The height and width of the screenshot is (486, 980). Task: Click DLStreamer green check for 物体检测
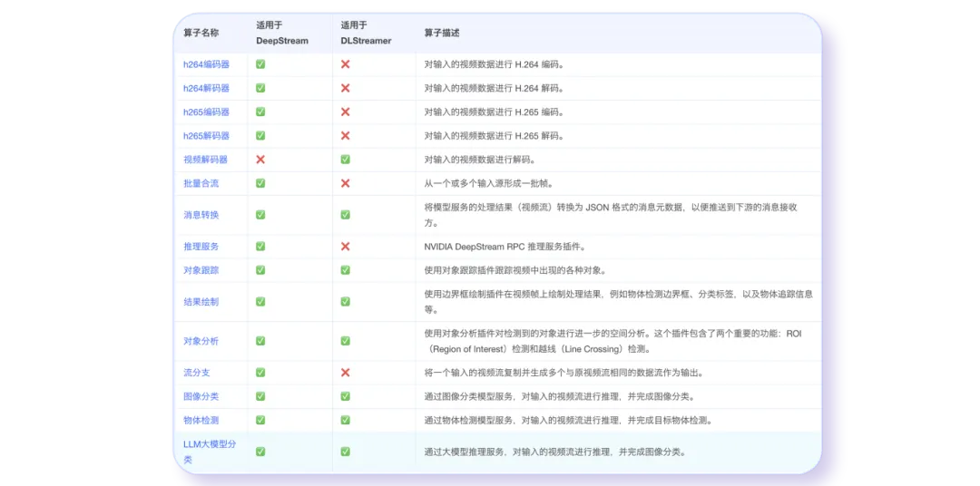tap(345, 420)
